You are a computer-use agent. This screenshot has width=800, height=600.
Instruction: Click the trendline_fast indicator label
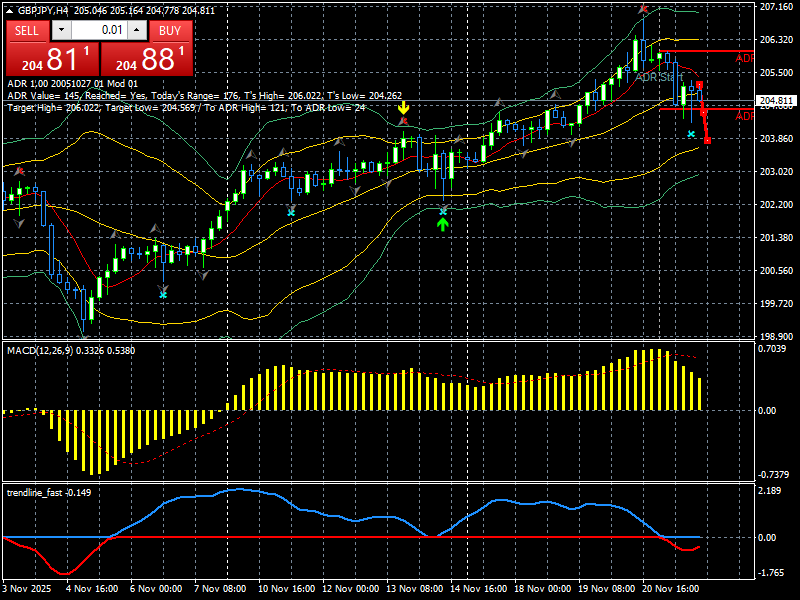click(x=35, y=492)
